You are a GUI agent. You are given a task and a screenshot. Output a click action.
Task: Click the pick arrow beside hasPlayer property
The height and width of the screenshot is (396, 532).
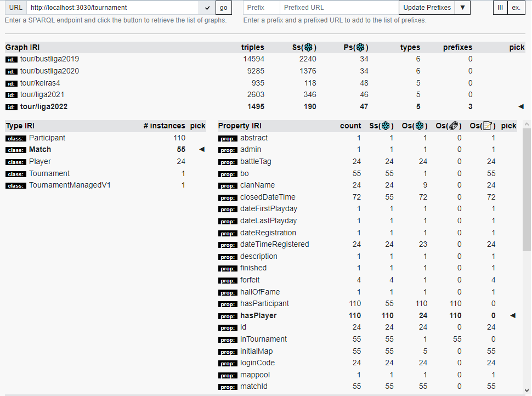tap(513, 315)
